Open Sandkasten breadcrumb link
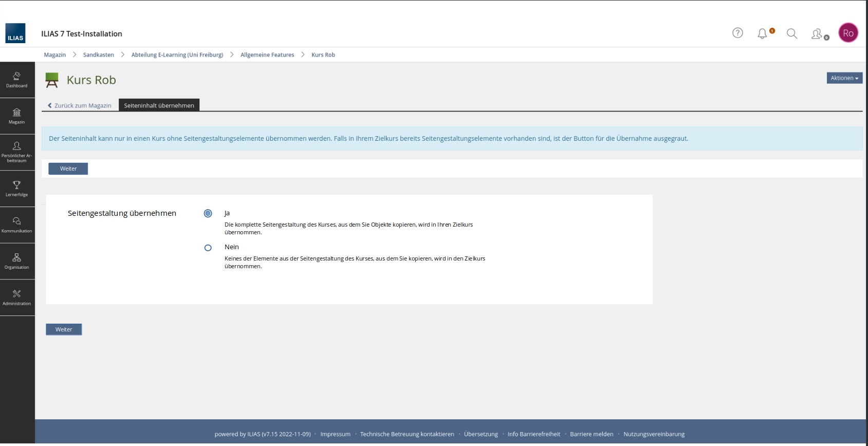The width and height of the screenshot is (868, 446). click(x=98, y=55)
